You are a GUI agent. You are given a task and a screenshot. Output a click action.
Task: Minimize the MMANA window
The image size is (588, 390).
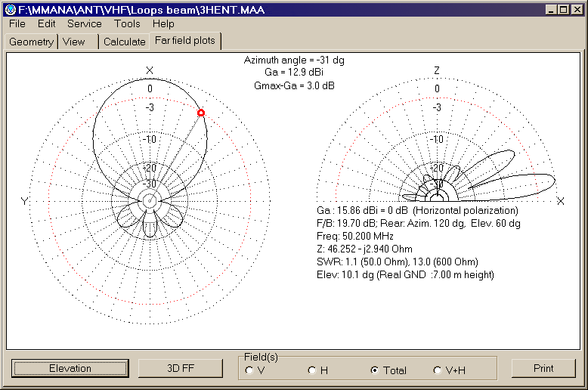tap(551, 10)
